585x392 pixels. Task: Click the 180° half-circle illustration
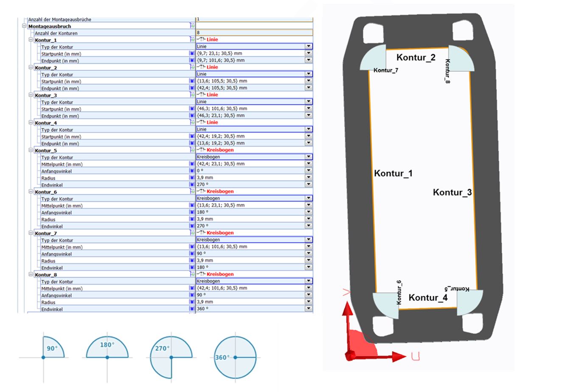[x=107, y=347]
